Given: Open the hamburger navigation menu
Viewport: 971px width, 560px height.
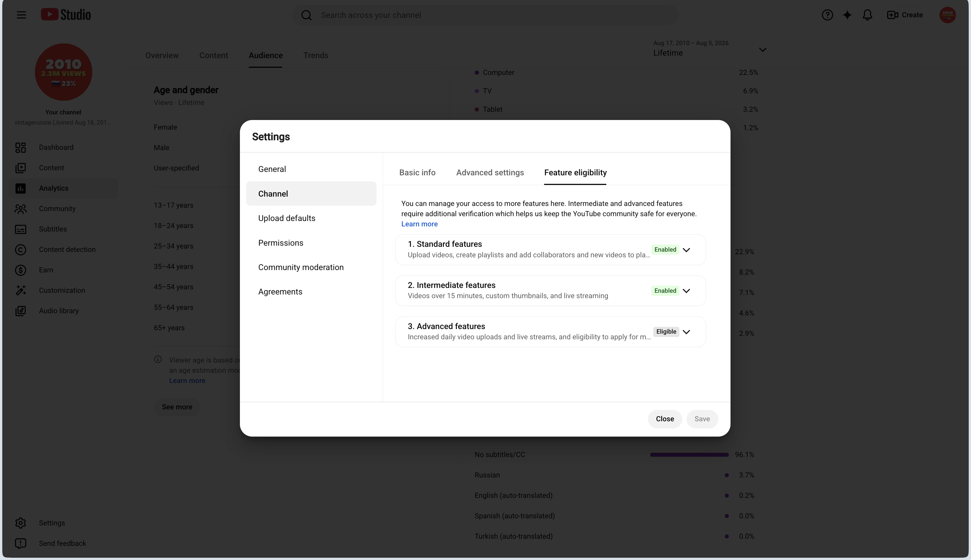Looking at the screenshot, I should tap(21, 15).
